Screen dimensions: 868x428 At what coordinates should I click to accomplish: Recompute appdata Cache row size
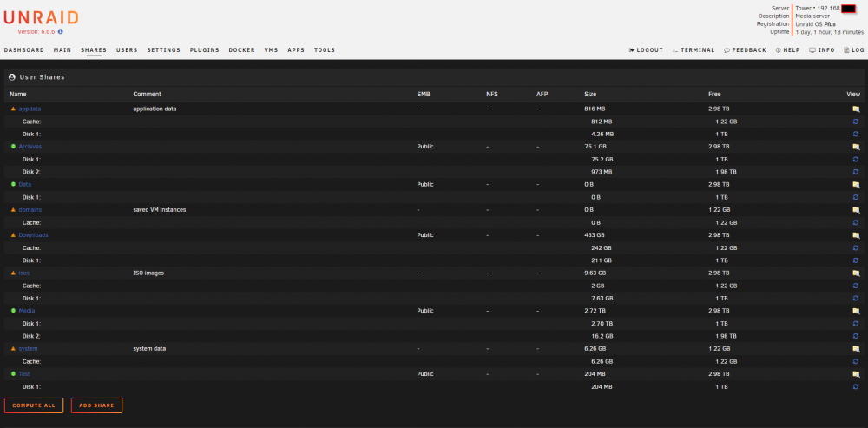[x=856, y=122]
